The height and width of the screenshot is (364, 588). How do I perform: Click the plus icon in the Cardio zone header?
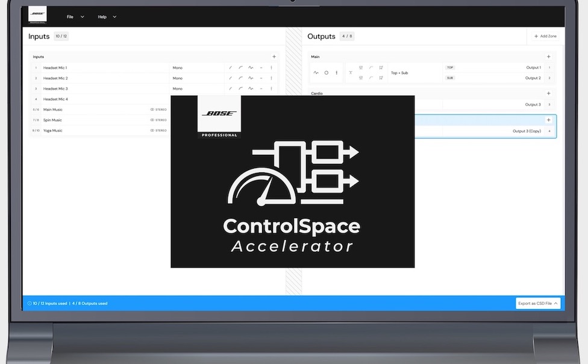coord(548,93)
